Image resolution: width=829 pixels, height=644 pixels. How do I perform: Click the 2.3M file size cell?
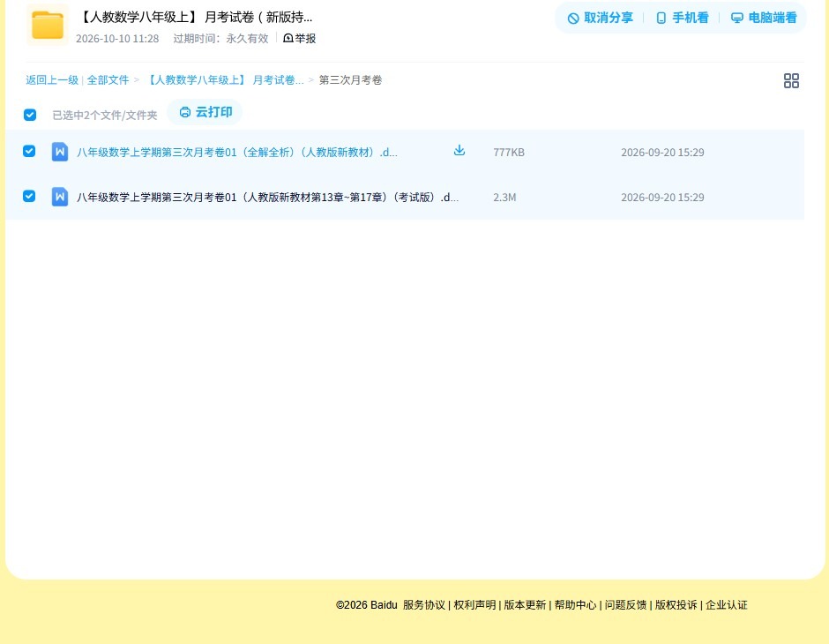tap(504, 198)
